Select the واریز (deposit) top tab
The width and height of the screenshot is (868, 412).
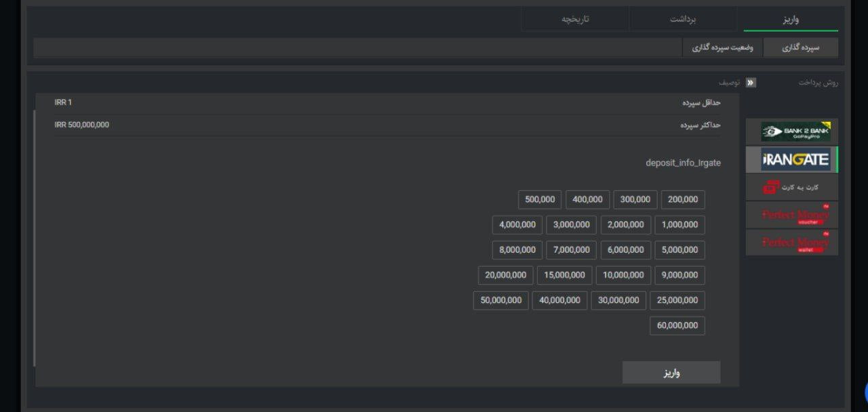point(791,19)
